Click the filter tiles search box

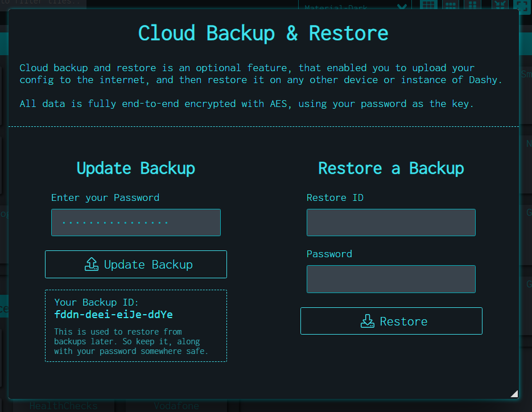tap(43, 3)
